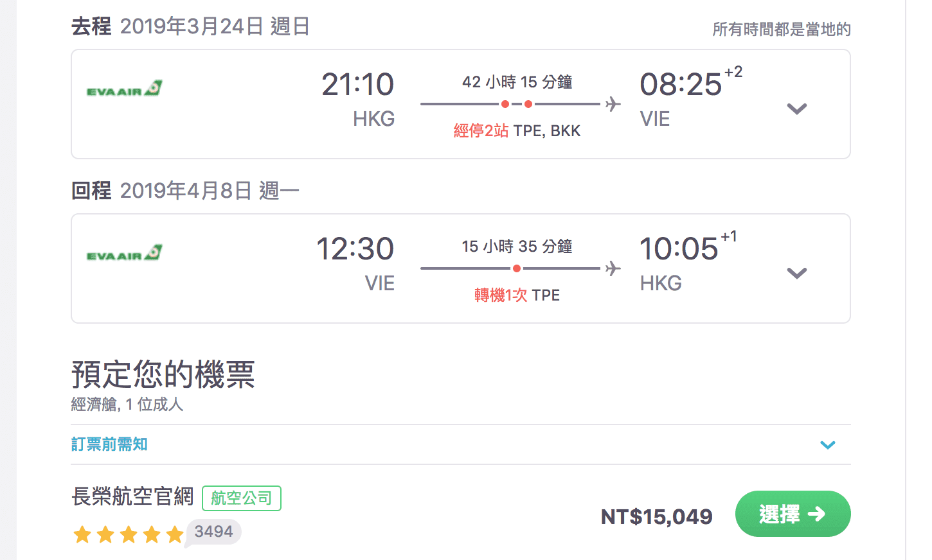Click the second red stopover dot for BKK
The width and height of the screenshot is (932, 560).
[528, 104]
